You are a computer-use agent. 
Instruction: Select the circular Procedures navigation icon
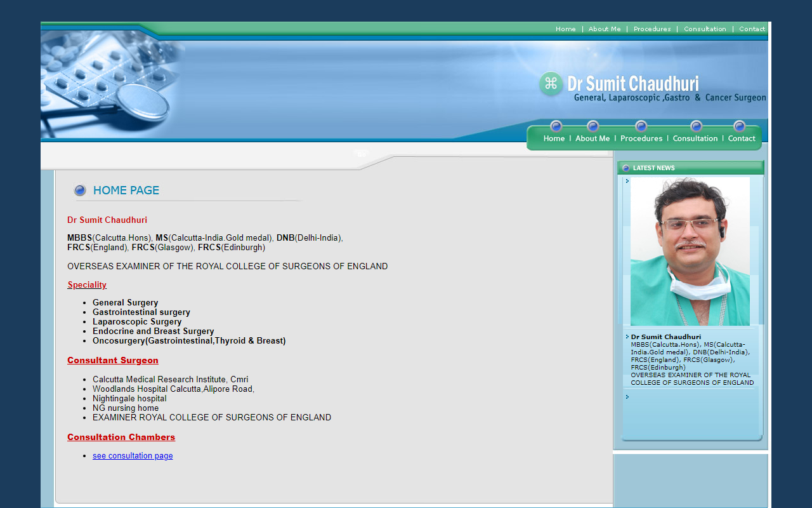pos(641,125)
